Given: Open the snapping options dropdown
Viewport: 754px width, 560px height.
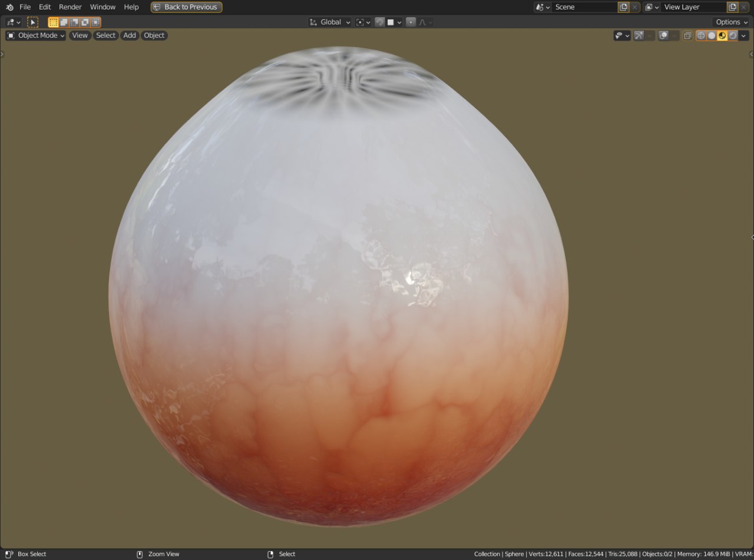Looking at the screenshot, I should point(394,22).
